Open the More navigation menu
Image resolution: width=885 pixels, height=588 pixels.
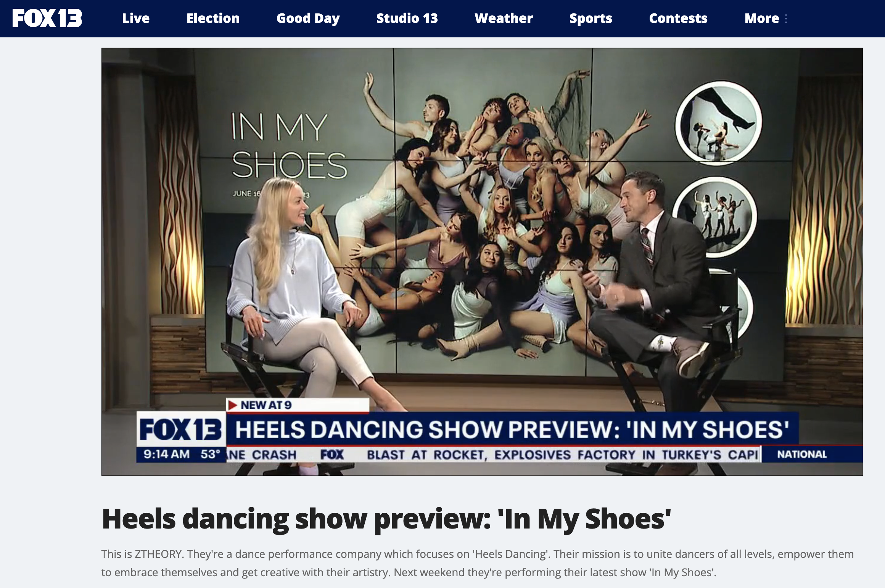coord(761,18)
